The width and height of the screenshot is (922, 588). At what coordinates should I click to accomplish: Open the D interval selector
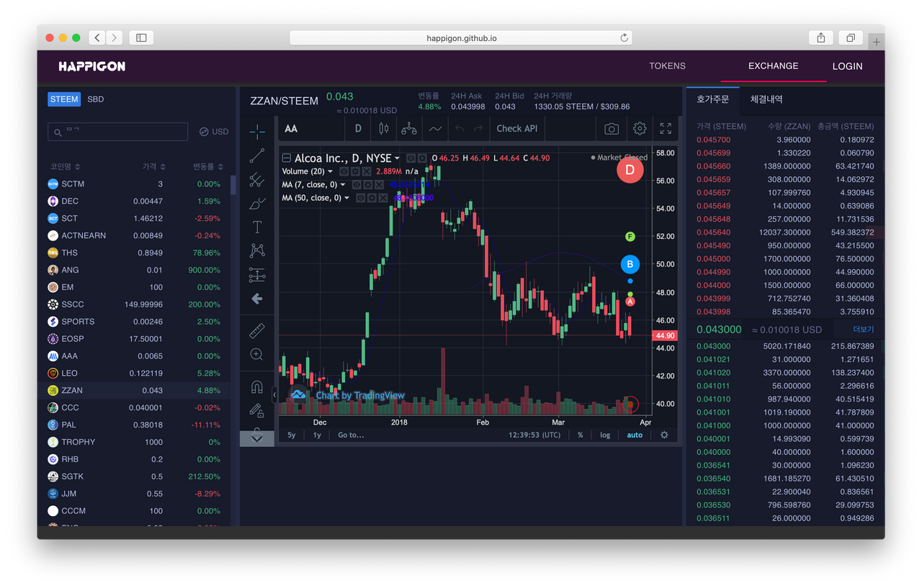358,129
